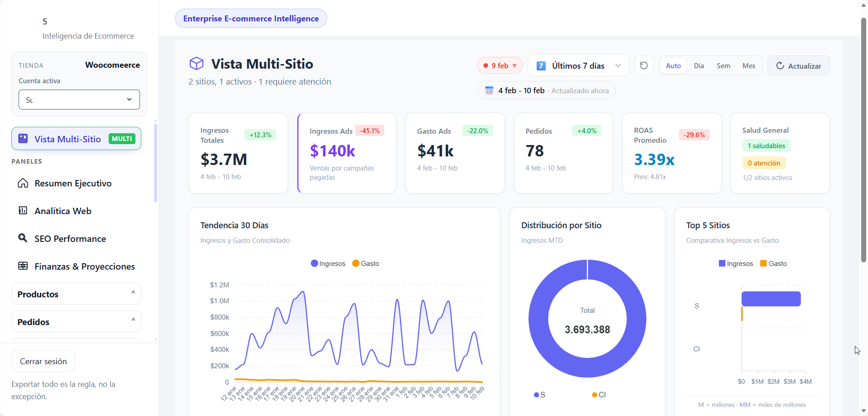Click Cerrar sesión
The width and height of the screenshot is (868, 416).
(x=43, y=361)
